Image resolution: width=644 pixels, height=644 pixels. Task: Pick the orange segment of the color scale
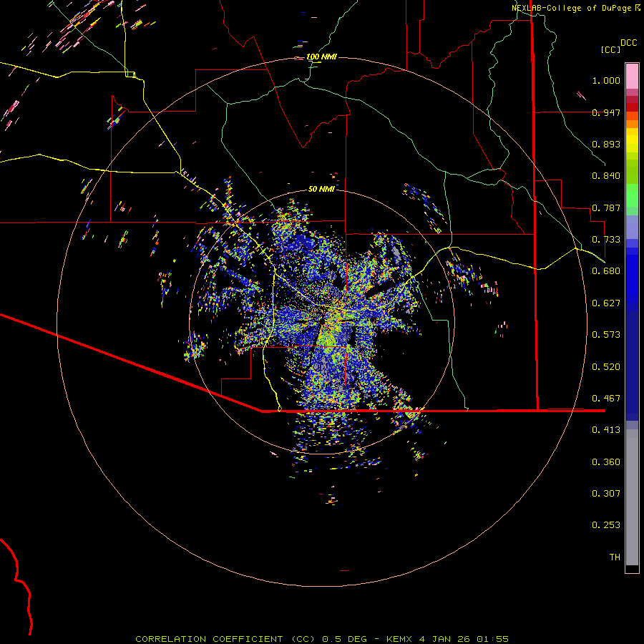point(632,124)
